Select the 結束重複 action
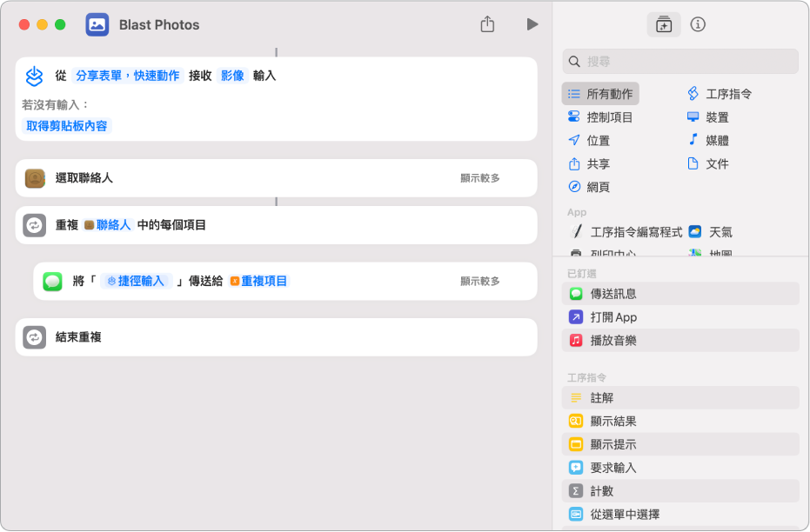This screenshot has width=810, height=532. coord(277,337)
